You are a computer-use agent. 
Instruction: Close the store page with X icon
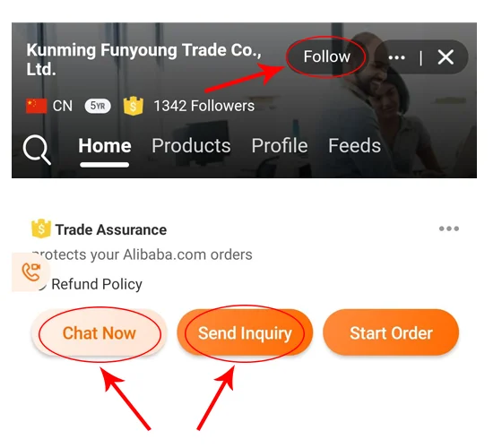[446, 57]
